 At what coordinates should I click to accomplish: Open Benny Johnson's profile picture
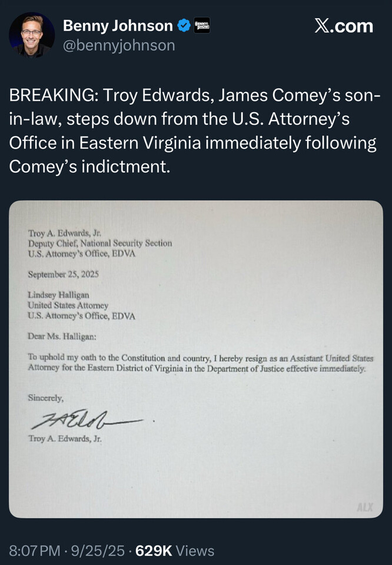click(32, 35)
